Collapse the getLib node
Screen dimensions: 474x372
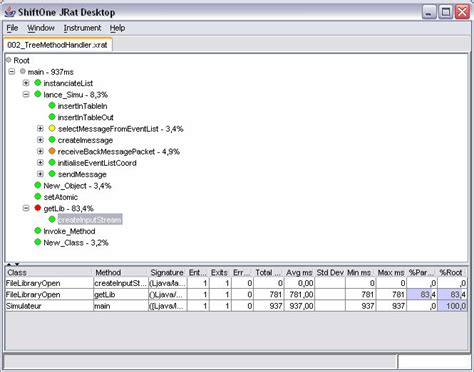click(26, 208)
